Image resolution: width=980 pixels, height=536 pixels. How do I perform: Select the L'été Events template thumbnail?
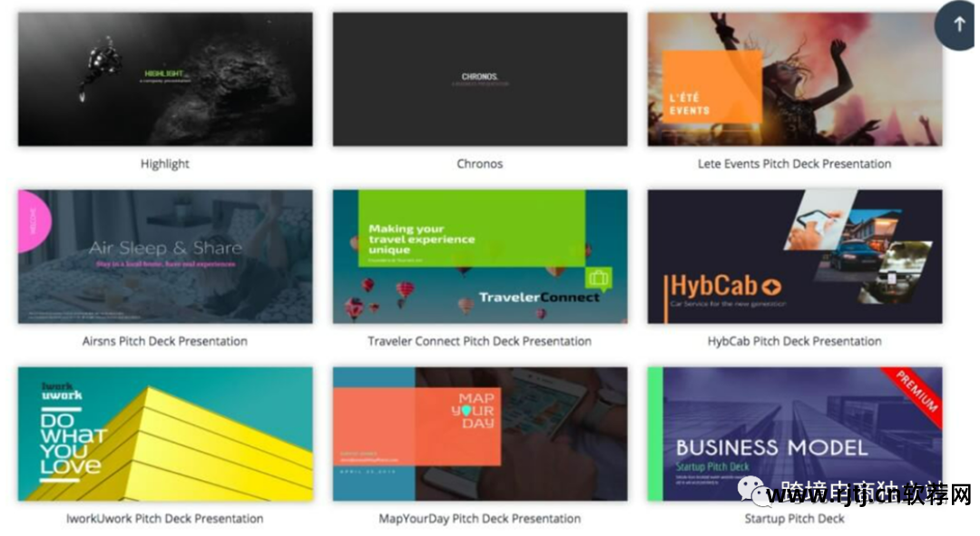[795, 79]
